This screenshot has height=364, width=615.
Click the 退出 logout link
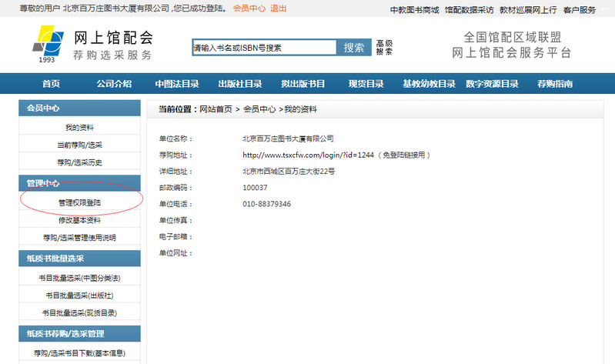[x=278, y=9]
